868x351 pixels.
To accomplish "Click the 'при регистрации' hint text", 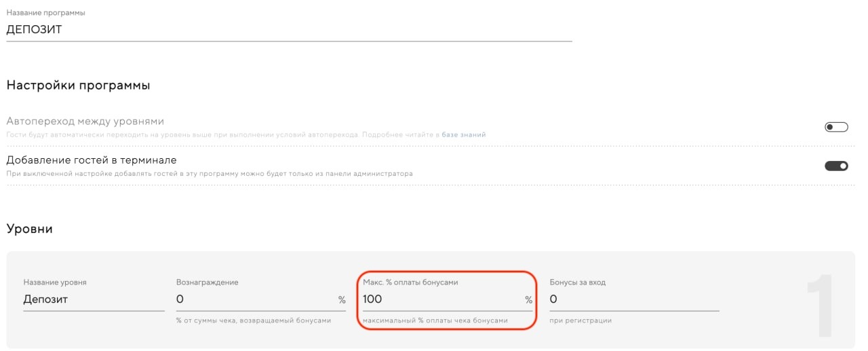I will (580, 320).
